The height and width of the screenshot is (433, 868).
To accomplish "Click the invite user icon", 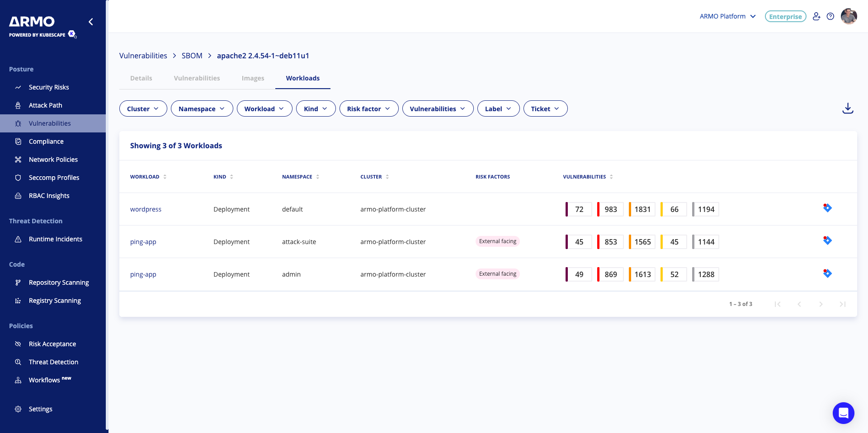I will click(816, 16).
